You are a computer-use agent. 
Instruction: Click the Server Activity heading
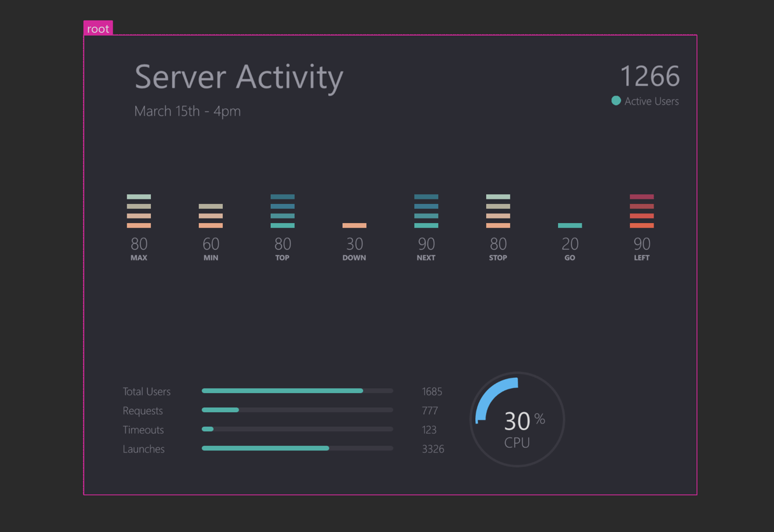(239, 77)
